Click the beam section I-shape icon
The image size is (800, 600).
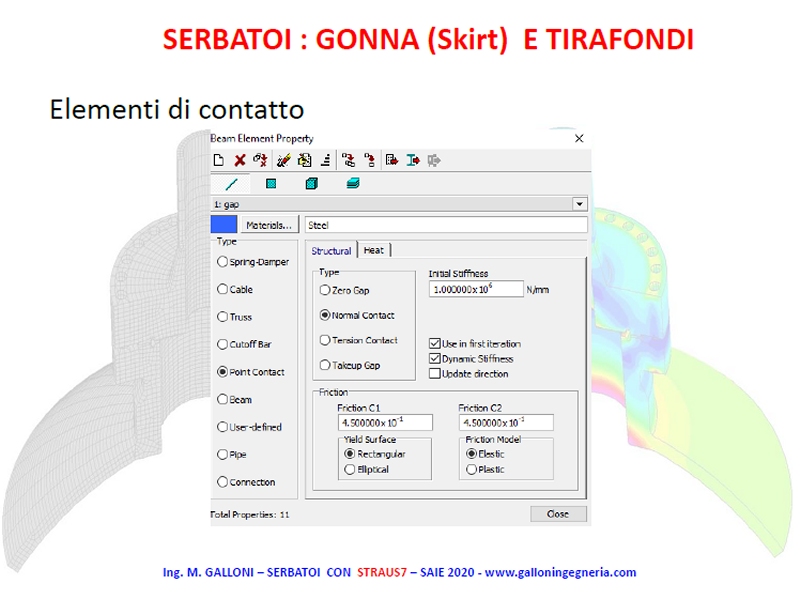412,160
